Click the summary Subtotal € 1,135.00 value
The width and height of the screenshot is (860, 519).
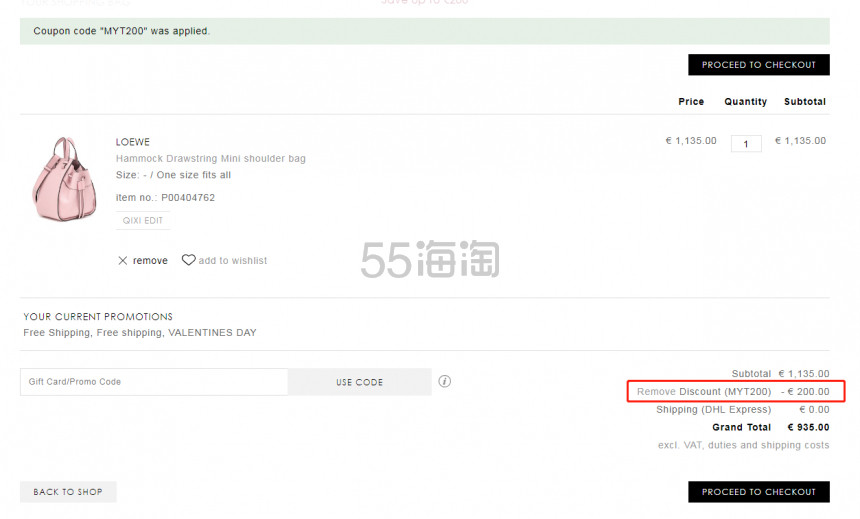click(x=804, y=374)
